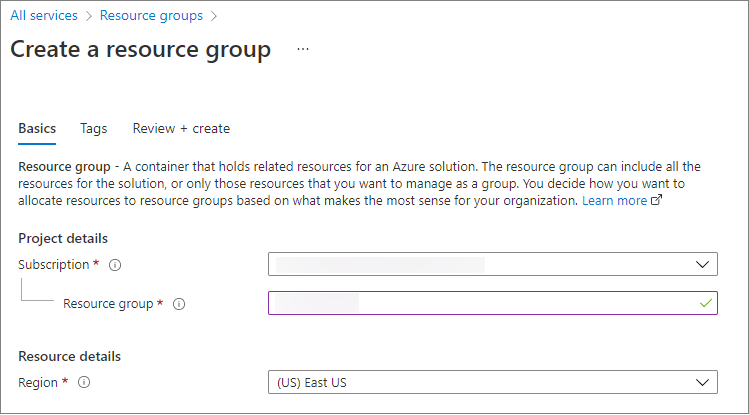This screenshot has width=749, height=415.
Task: Click the Resource group field label
Action: [108, 304]
